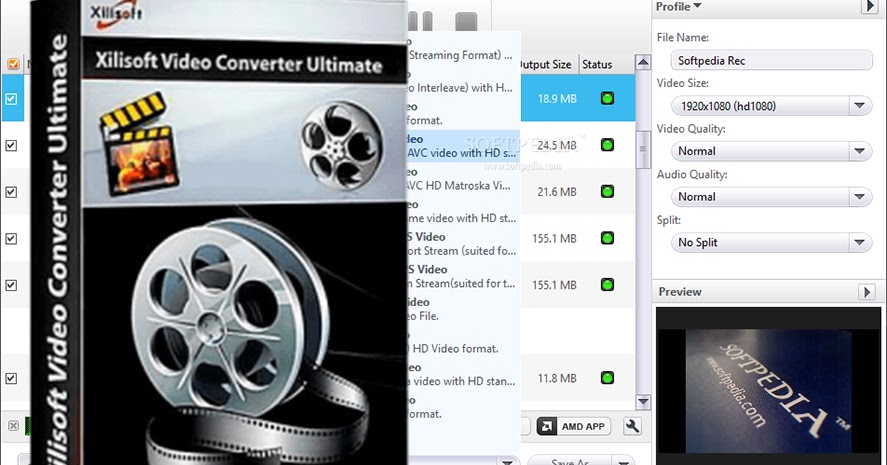Click the '24.5 MB' output size cell

click(557, 145)
